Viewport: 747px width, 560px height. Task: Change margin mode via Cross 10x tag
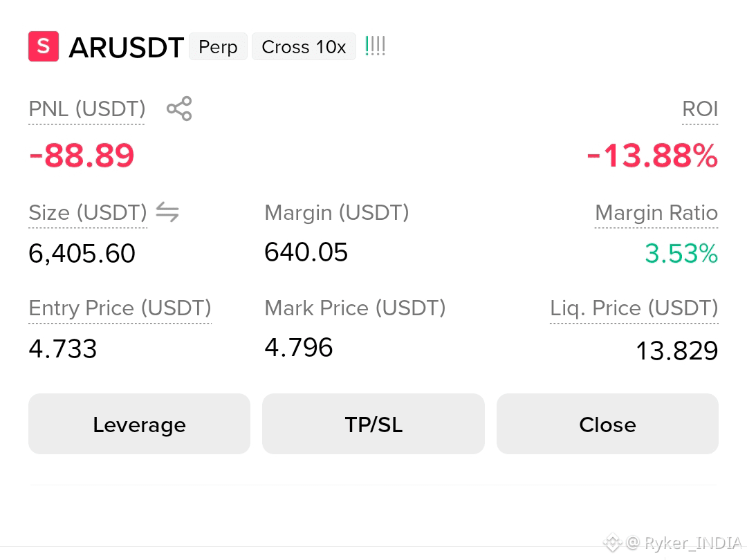click(304, 47)
